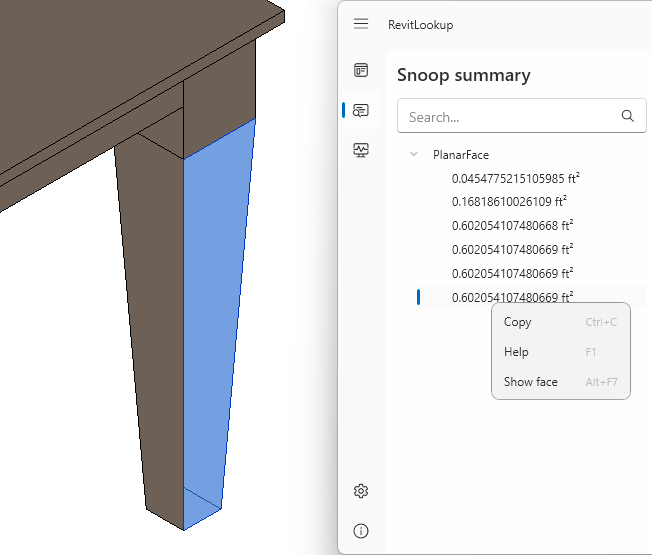Open the hamburger navigation menu

pyautogui.click(x=361, y=24)
